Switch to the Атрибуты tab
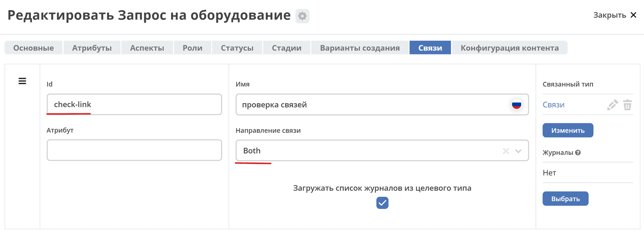 tap(92, 48)
